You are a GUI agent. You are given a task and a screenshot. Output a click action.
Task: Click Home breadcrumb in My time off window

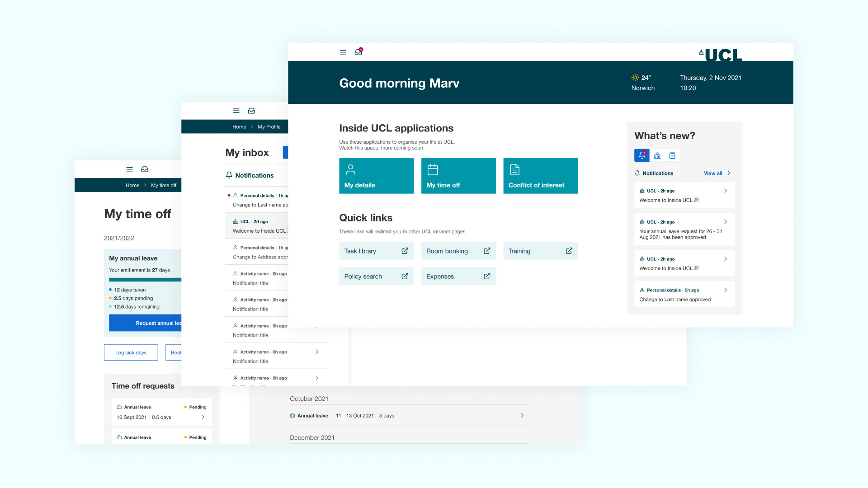tap(132, 185)
